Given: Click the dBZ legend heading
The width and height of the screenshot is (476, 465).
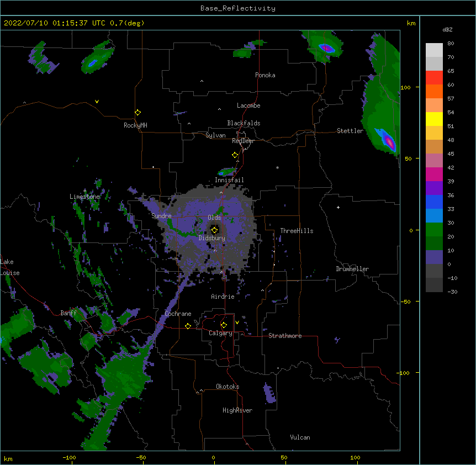Looking at the screenshot, I should (x=447, y=29).
